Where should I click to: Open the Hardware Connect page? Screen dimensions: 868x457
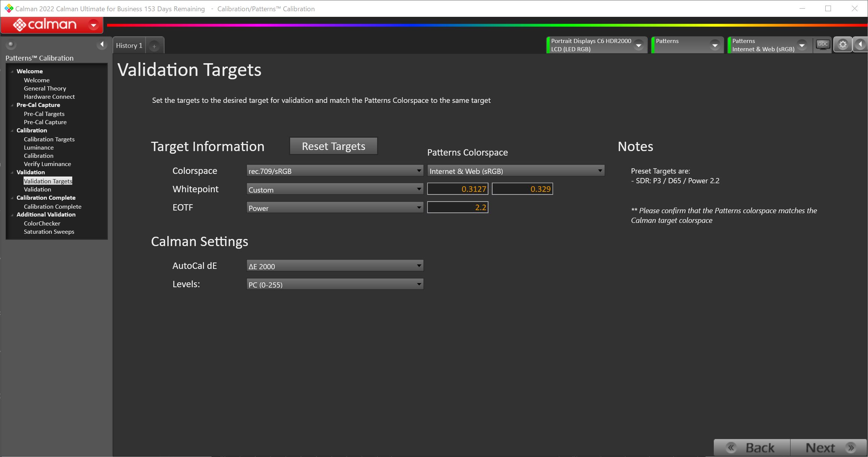(49, 96)
